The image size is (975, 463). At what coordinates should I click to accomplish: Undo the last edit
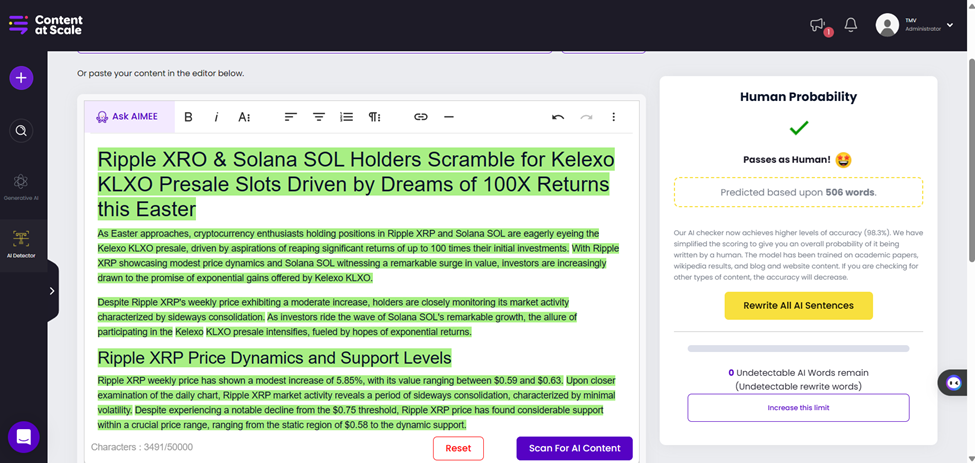pyautogui.click(x=558, y=117)
